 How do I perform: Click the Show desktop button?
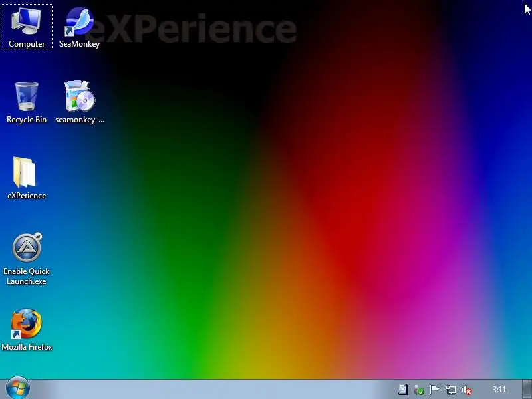click(x=527, y=389)
